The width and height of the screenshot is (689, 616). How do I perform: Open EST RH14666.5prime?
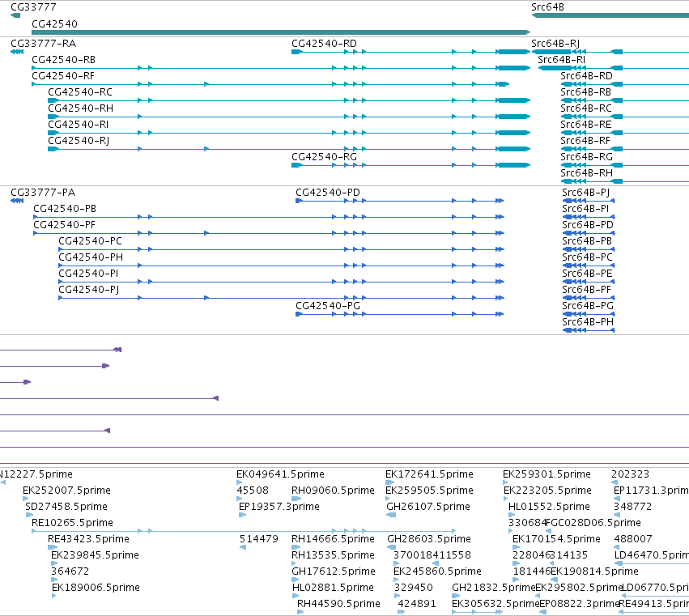coord(333,540)
